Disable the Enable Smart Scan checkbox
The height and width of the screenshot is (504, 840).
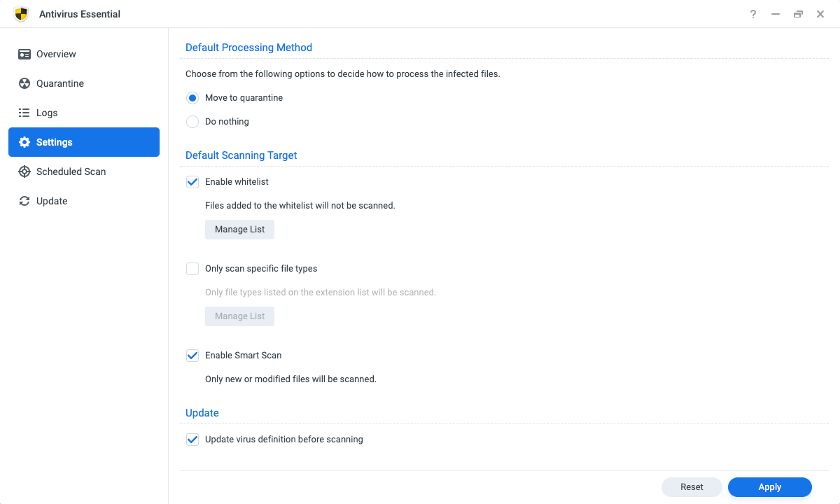192,356
